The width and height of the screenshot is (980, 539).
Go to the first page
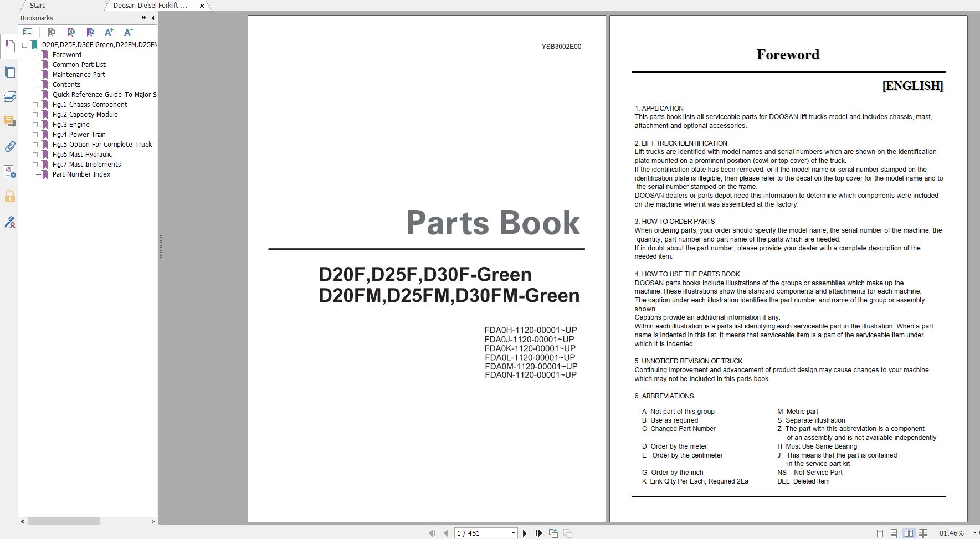(x=432, y=533)
